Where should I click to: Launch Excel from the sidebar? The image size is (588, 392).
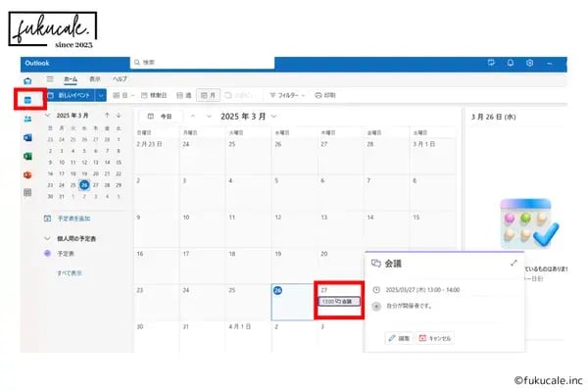(27, 156)
